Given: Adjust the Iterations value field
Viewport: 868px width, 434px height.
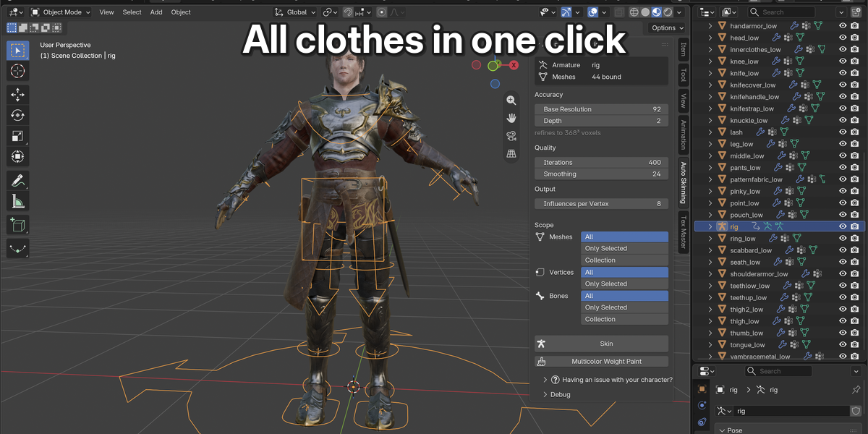Looking at the screenshot, I should coord(602,163).
